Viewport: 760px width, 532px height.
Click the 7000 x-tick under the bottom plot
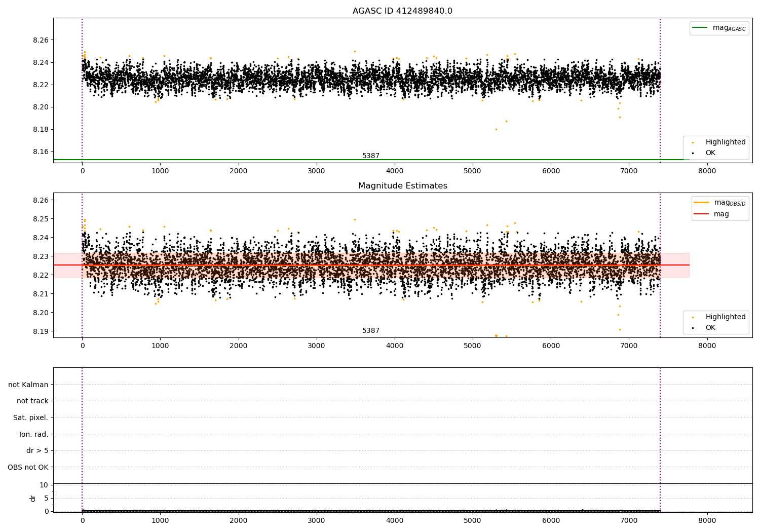click(629, 520)
